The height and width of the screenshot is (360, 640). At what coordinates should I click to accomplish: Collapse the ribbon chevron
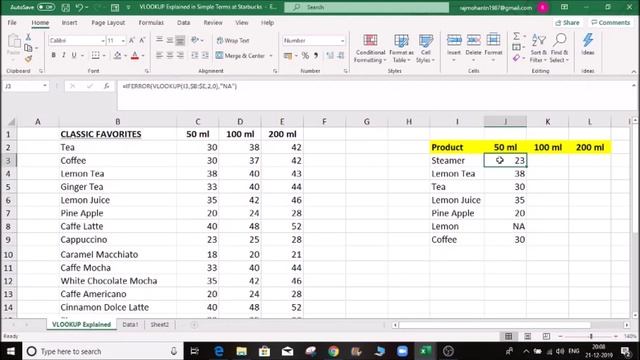633,71
